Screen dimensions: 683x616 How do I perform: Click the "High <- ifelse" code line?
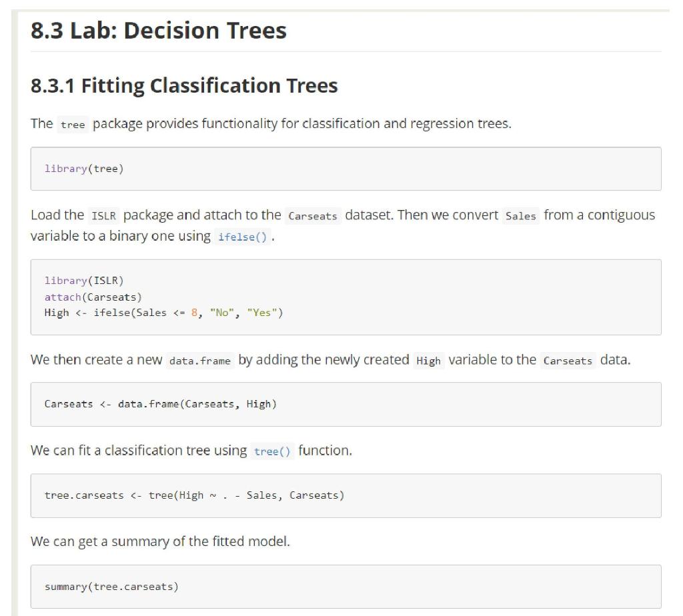pos(163,313)
